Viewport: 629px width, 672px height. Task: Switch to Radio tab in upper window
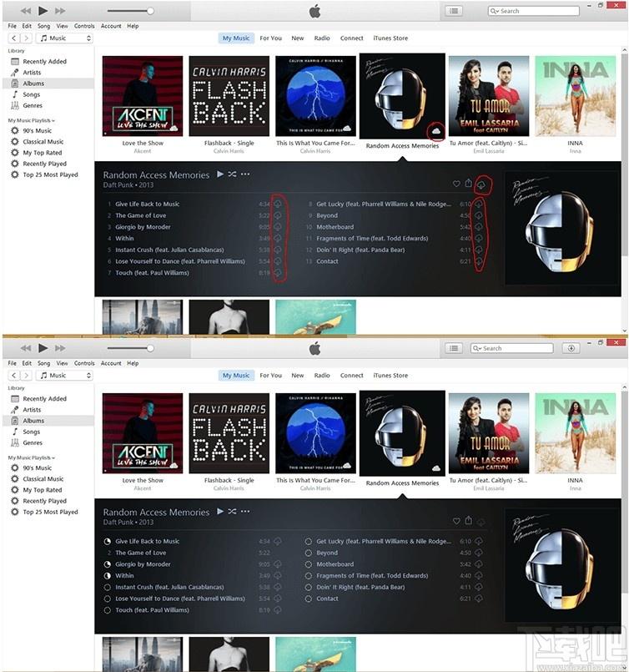pos(322,38)
